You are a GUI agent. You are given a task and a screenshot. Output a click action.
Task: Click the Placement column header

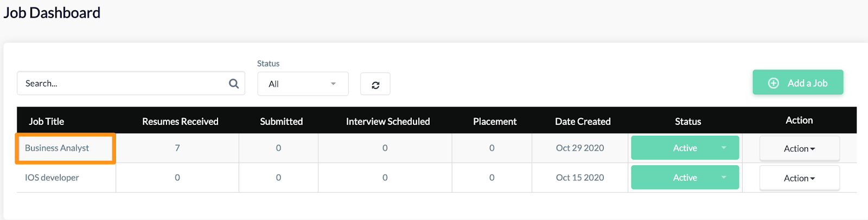point(495,121)
